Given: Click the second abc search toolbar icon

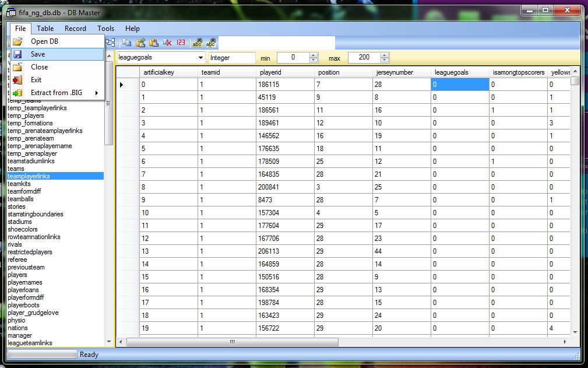Looking at the screenshot, I should [211, 43].
